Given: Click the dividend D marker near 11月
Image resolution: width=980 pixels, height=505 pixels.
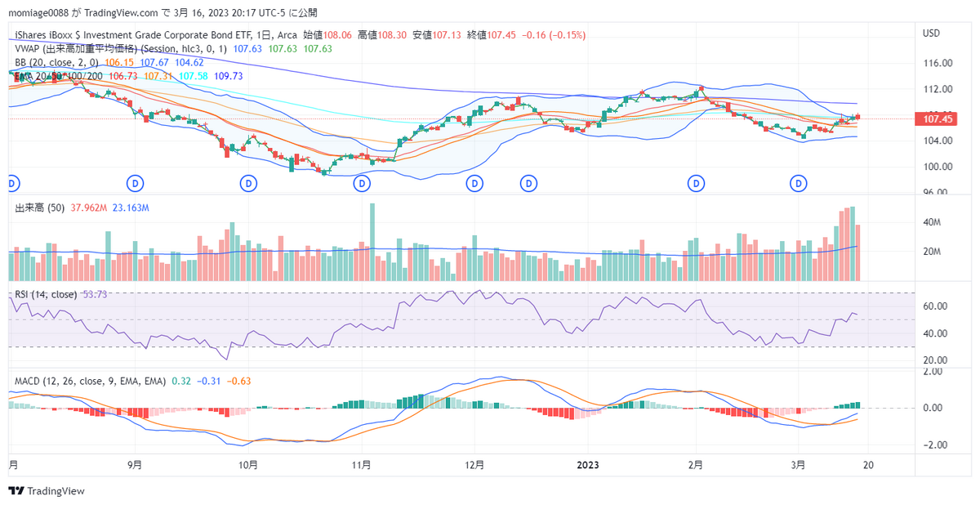Looking at the screenshot, I should (x=362, y=183).
